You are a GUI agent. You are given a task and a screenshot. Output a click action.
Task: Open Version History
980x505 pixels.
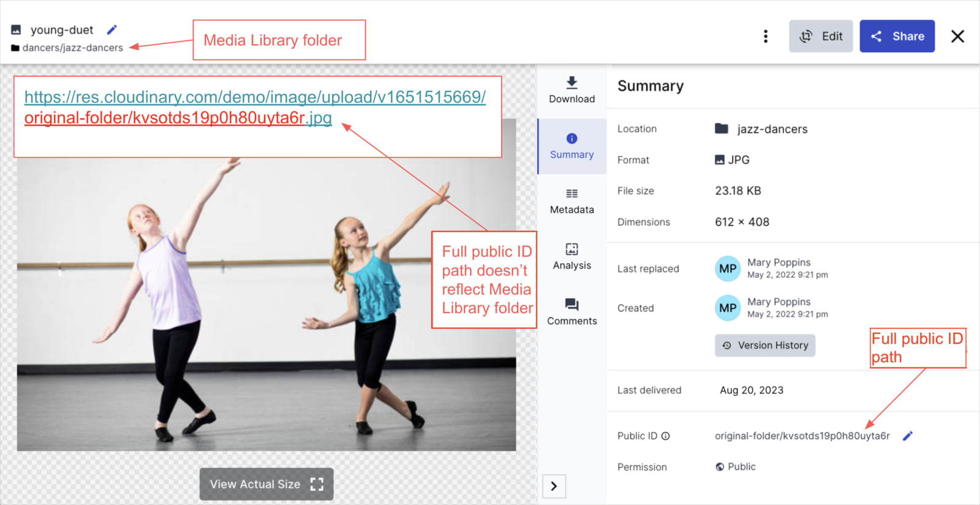765,345
